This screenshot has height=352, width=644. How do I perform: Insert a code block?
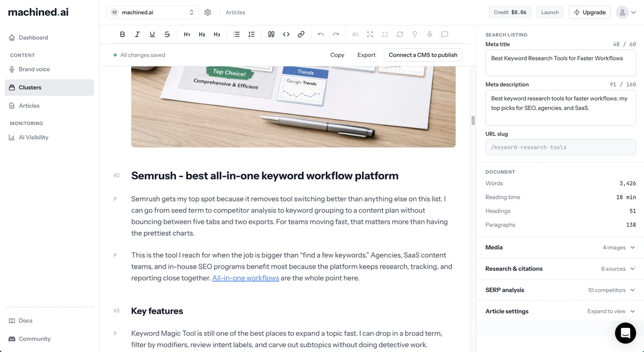coord(286,34)
